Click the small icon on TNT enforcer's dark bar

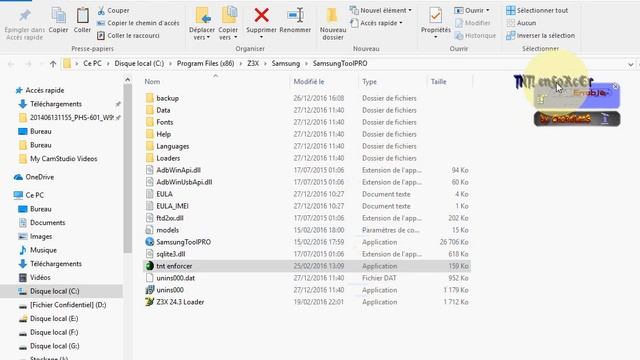point(605,119)
